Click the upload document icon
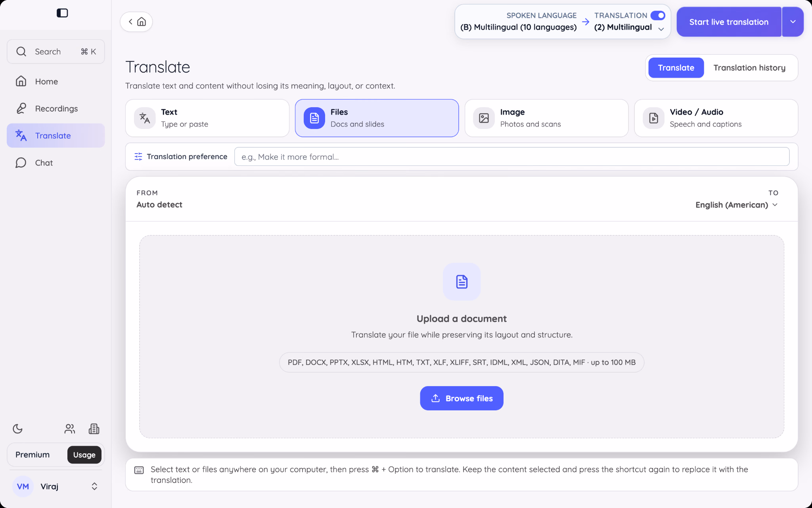Screen dimensions: 812x508 462,282
